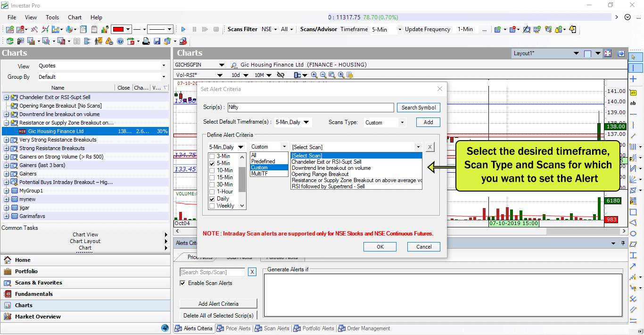Image resolution: width=644 pixels, height=335 pixels.
Task: Open the Tools menu
Action: point(52,17)
